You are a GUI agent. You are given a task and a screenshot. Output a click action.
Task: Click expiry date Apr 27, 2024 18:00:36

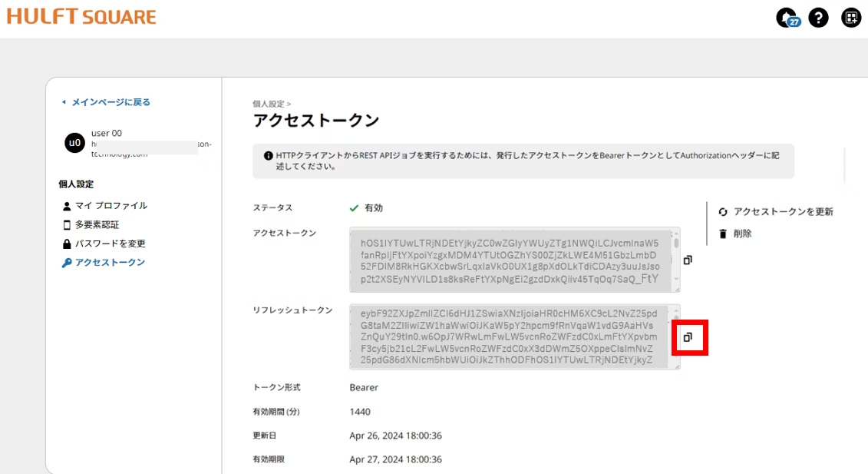pos(395,459)
